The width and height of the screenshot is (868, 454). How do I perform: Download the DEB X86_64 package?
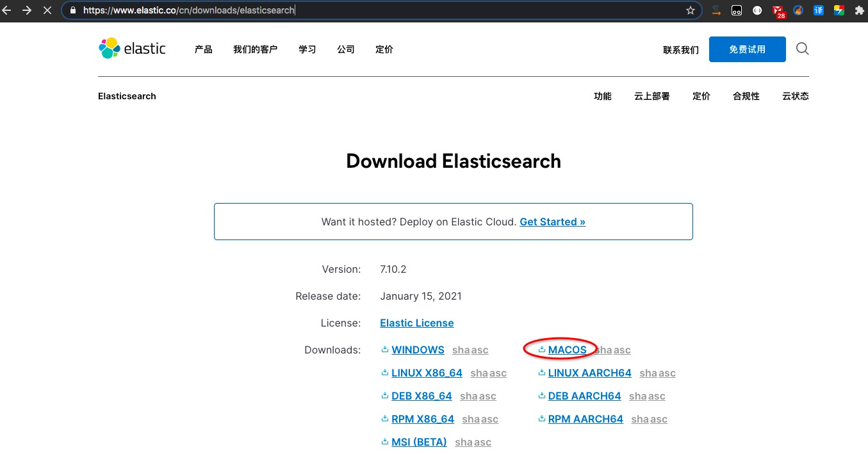422,396
